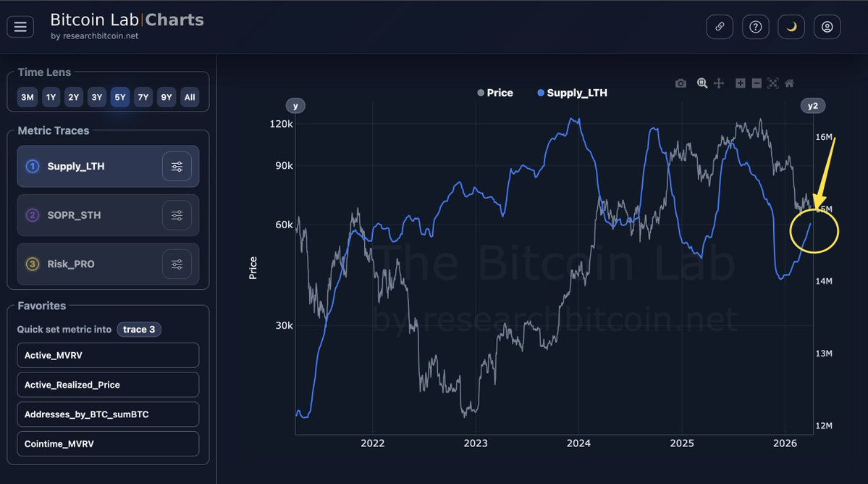Toggle Price trace in legend
Image resolution: width=868 pixels, height=484 pixels.
[x=495, y=93]
